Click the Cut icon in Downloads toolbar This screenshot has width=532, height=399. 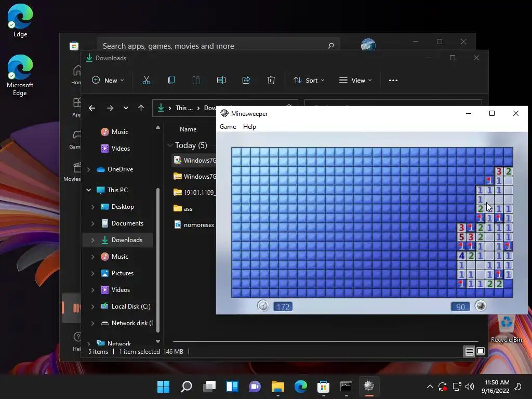146,80
